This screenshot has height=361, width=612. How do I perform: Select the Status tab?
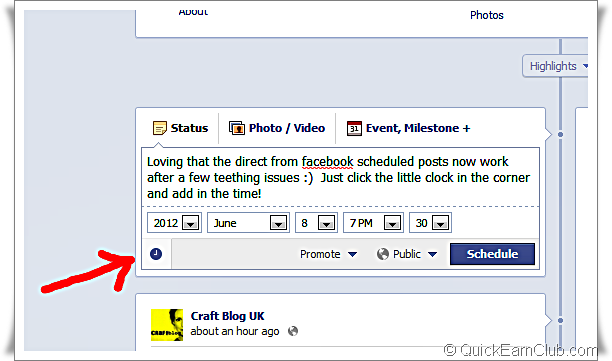pyautogui.click(x=180, y=128)
